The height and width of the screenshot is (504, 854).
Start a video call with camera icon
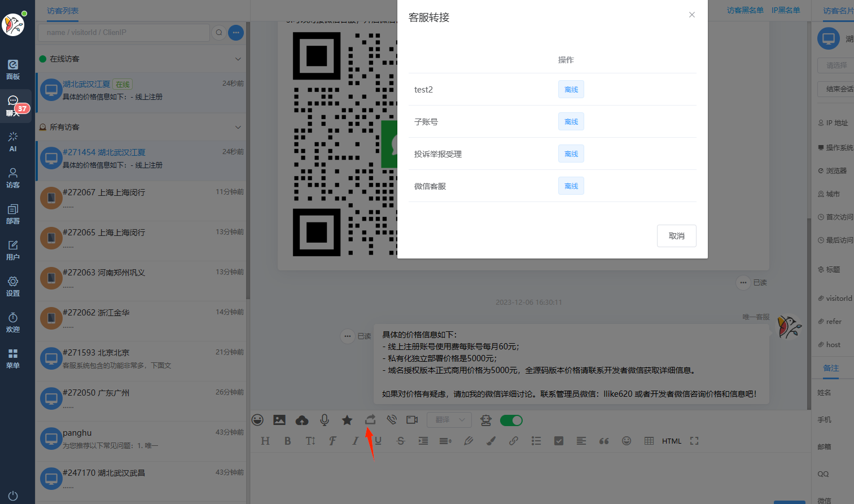coord(413,420)
